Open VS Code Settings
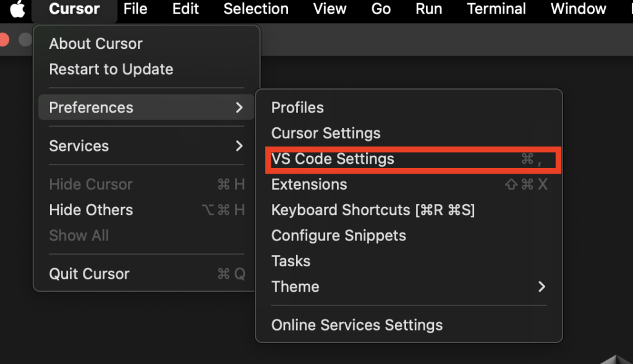The image size is (633, 364). 333,159
